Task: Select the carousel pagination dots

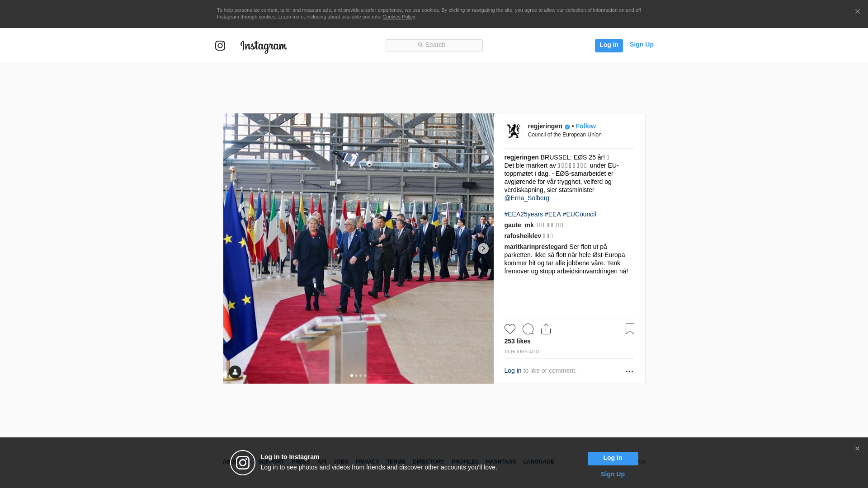Action: pyautogui.click(x=359, y=375)
